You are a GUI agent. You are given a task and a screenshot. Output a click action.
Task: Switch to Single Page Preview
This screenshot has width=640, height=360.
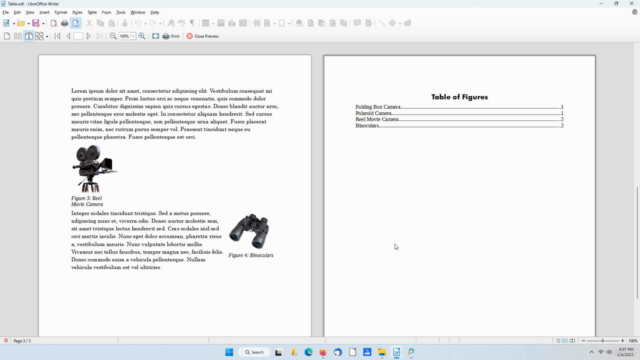click(7, 36)
